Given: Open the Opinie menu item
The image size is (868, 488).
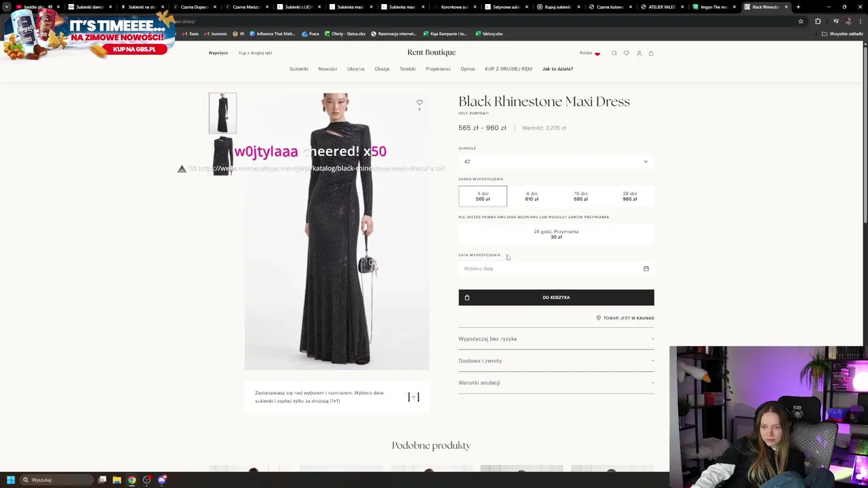Looking at the screenshot, I should click(467, 68).
